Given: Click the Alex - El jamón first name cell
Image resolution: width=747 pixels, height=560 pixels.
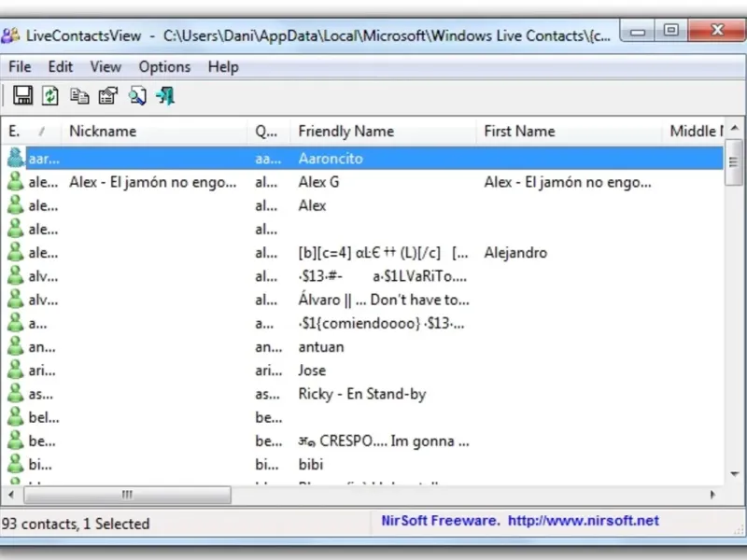Looking at the screenshot, I should pos(568,182).
